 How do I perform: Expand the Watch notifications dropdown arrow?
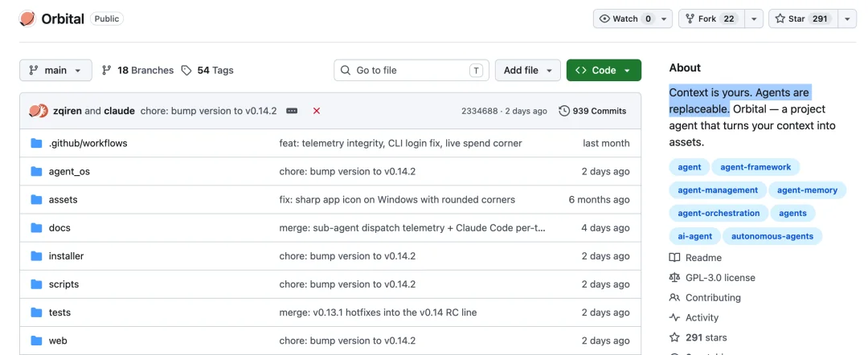(665, 18)
